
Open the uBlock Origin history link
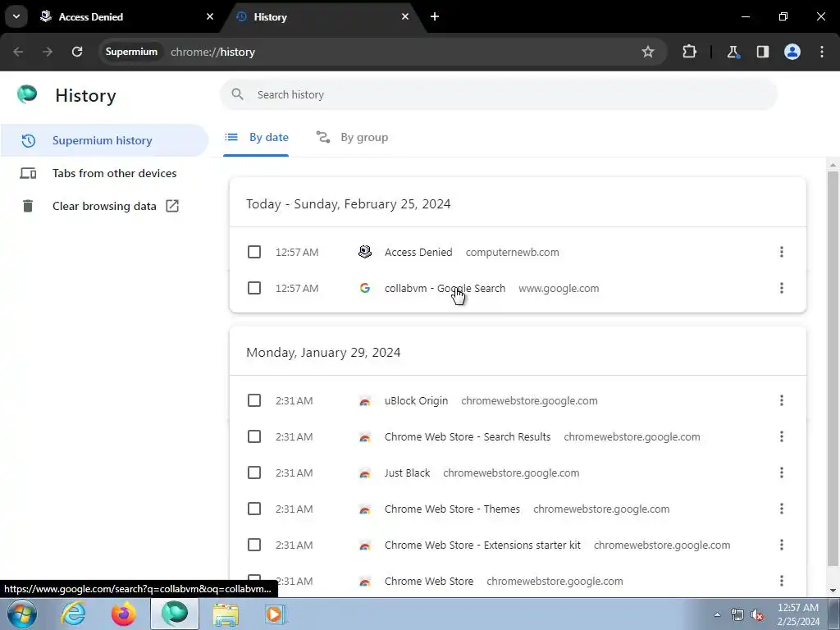[416, 400]
